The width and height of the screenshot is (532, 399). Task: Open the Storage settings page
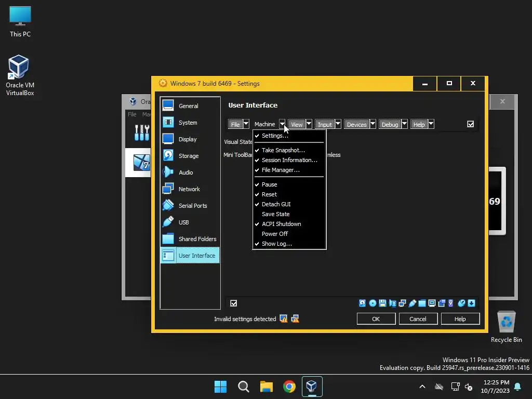point(190,156)
